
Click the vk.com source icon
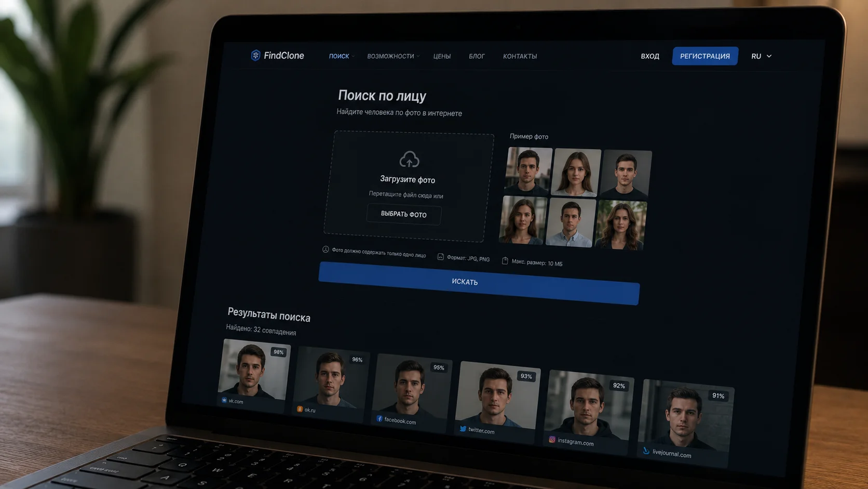pyautogui.click(x=224, y=400)
